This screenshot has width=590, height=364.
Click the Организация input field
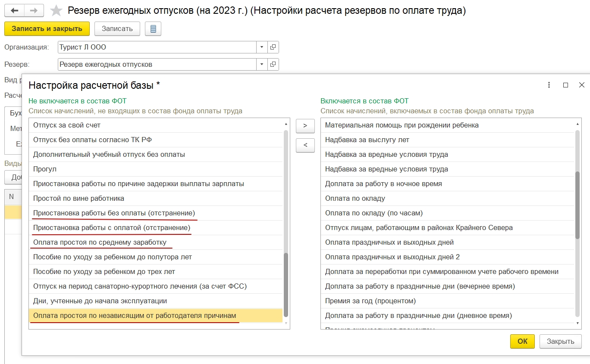(157, 47)
